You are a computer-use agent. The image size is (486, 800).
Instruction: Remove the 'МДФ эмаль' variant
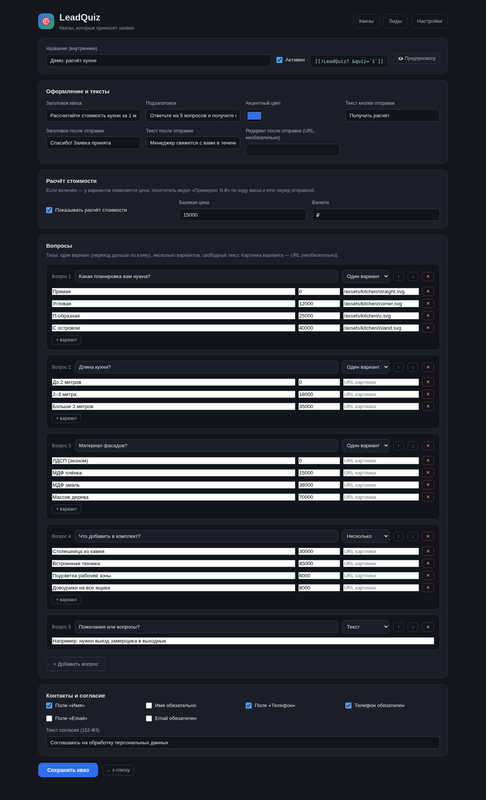click(428, 485)
